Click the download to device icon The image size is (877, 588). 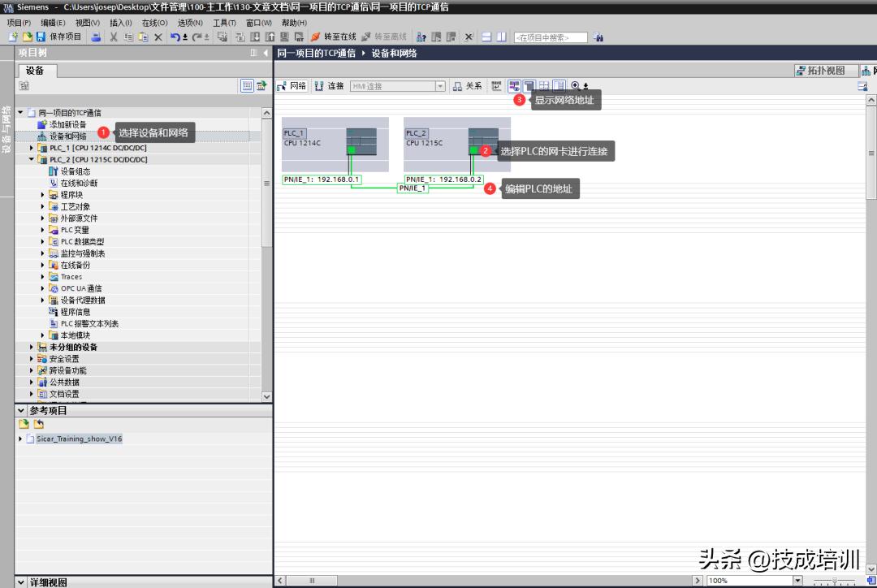coord(255,37)
